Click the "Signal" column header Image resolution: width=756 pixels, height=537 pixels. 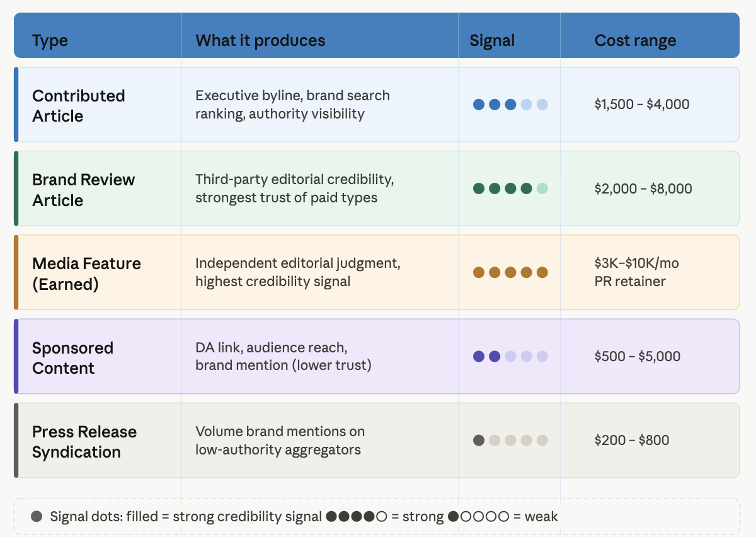click(x=492, y=41)
